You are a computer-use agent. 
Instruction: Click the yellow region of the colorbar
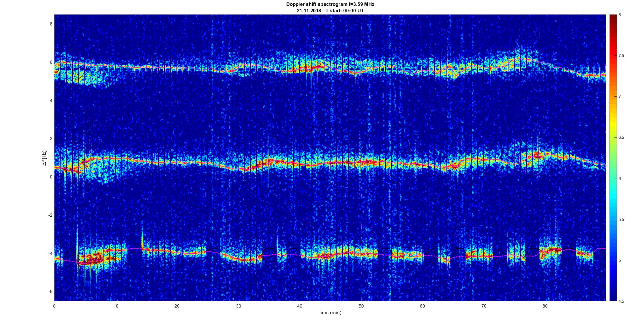[x=612, y=124]
